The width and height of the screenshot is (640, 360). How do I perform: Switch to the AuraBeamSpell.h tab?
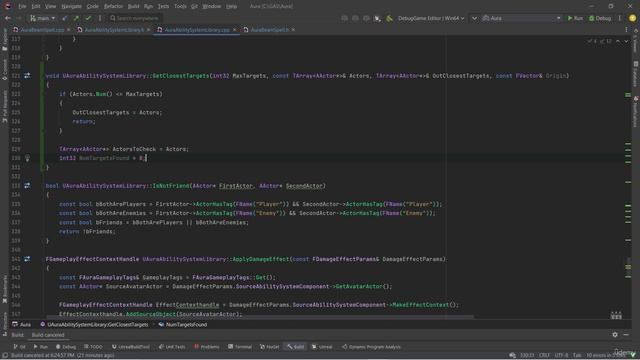tap(269, 30)
